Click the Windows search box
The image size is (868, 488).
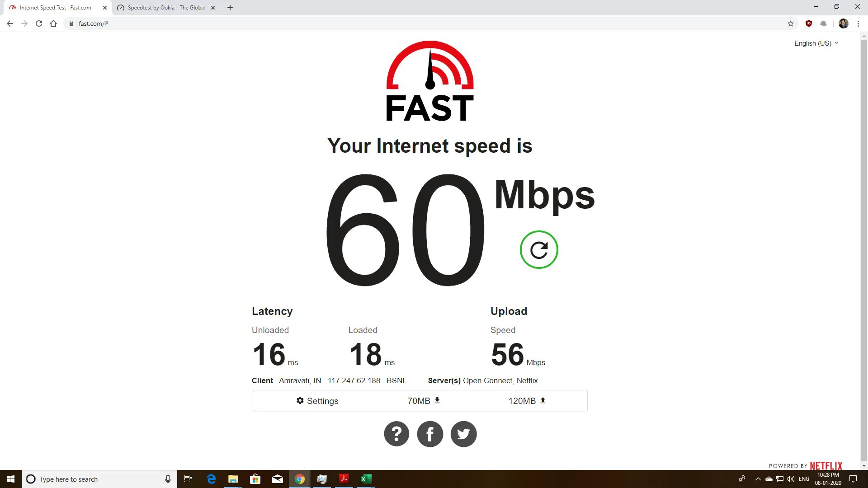coord(99,479)
